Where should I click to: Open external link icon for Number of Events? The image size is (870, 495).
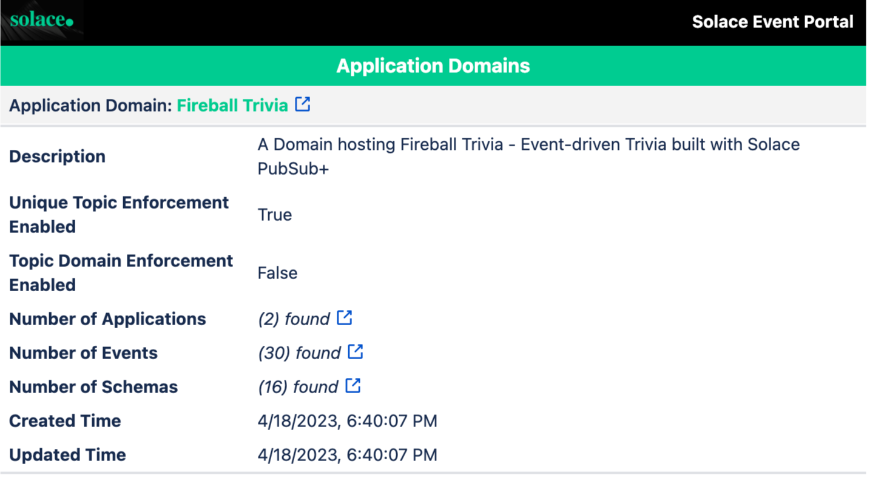355,352
